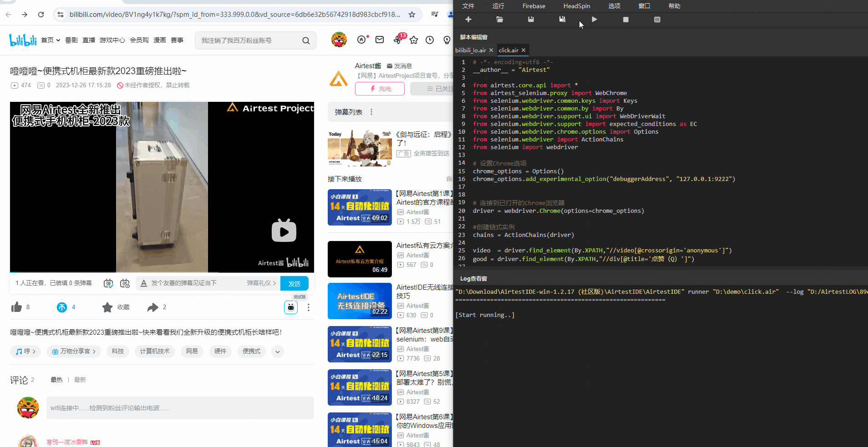
Task: Click the 计算机技术 tag
Action: tap(155, 351)
